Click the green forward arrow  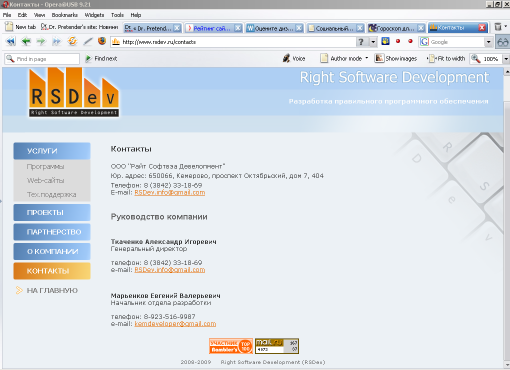pyautogui.click(x=41, y=42)
